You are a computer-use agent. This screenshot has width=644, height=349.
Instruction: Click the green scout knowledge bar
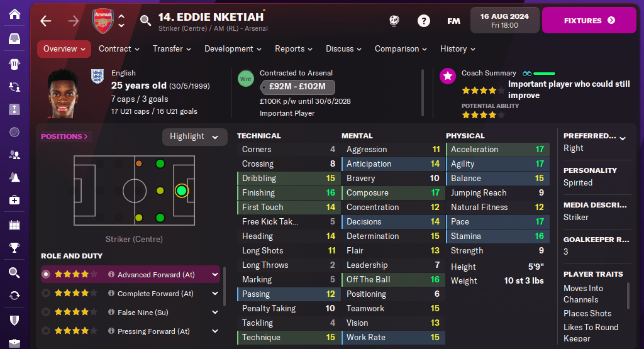[x=544, y=74]
